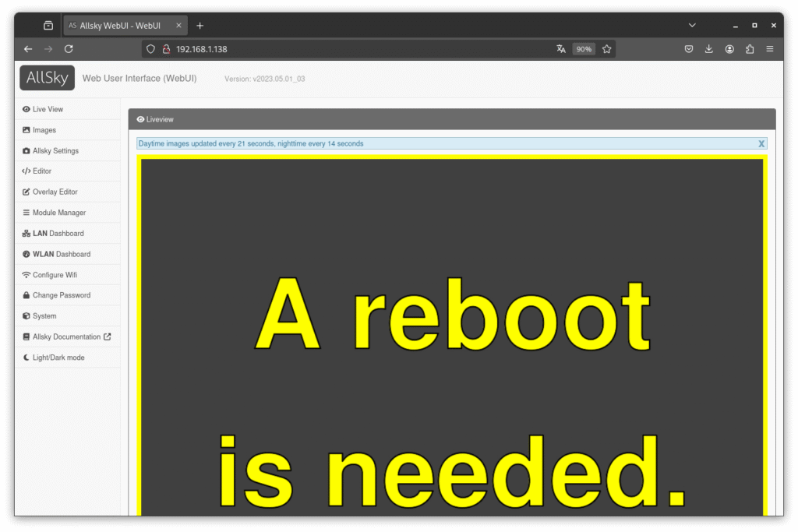Open Live View in sidebar
The height and width of the screenshot is (532, 798).
click(48, 110)
